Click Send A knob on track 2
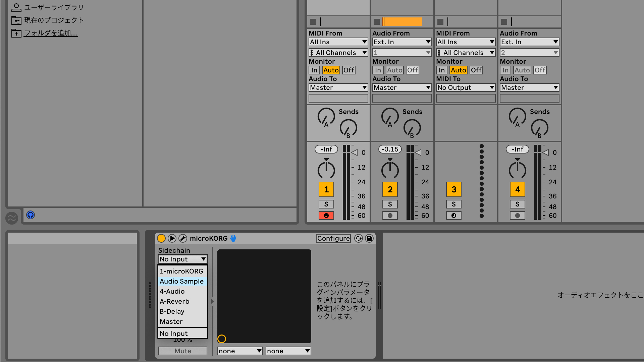Image resolution: width=644 pixels, height=362 pixels. tap(390, 117)
